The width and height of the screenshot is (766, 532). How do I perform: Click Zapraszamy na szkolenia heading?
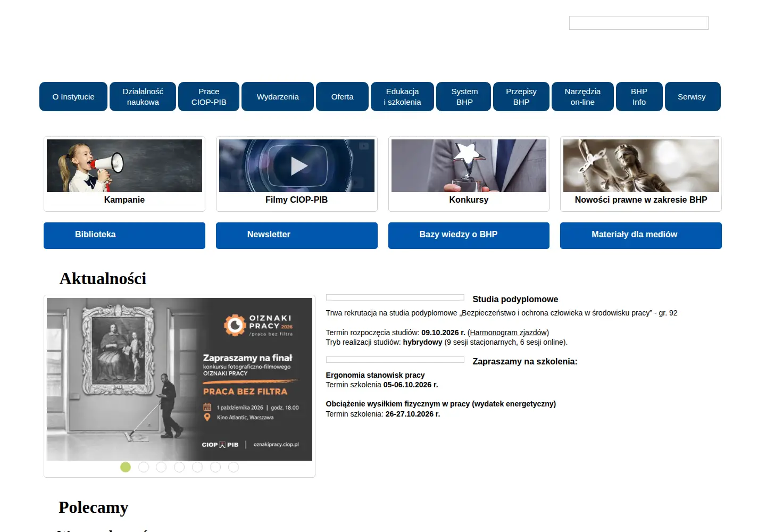coord(524,362)
